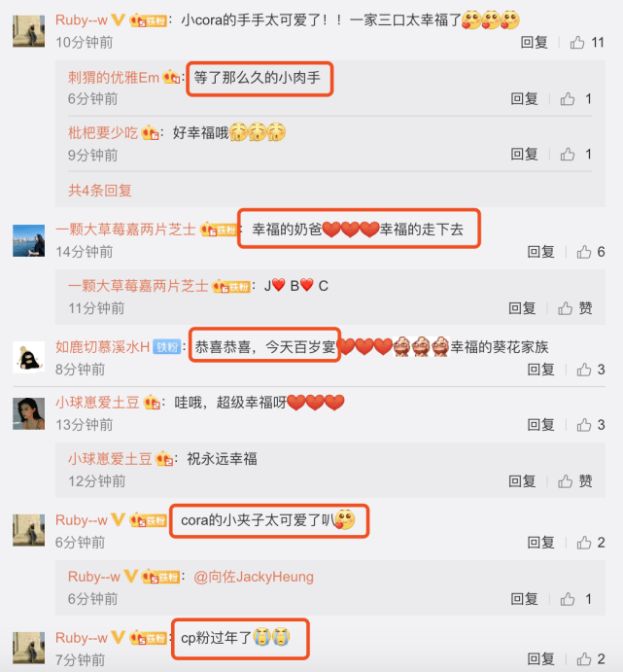
Task: Open 如鹿切慕溪水H's avatar thumbnail
Action: pos(29,357)
